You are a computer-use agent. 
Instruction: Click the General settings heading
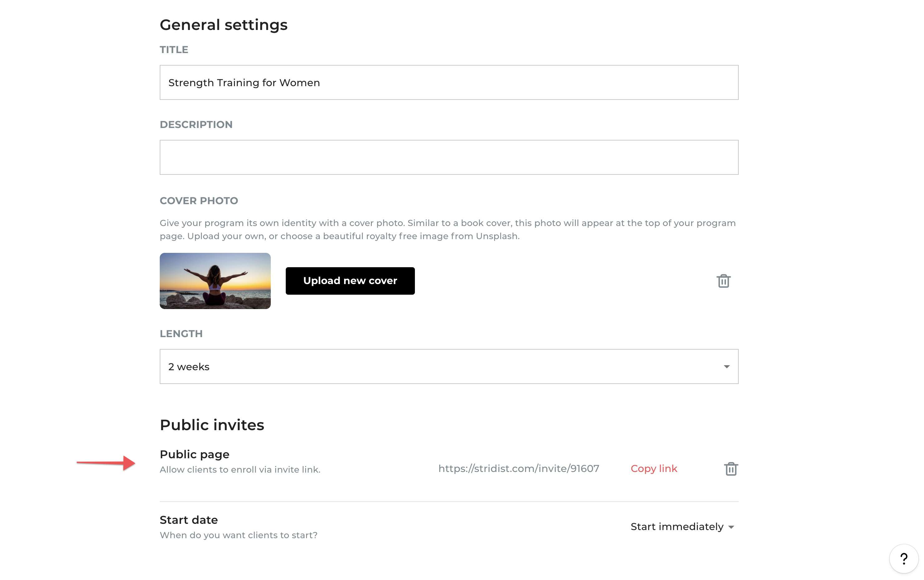pyautogui.click(x=223, y=25)
